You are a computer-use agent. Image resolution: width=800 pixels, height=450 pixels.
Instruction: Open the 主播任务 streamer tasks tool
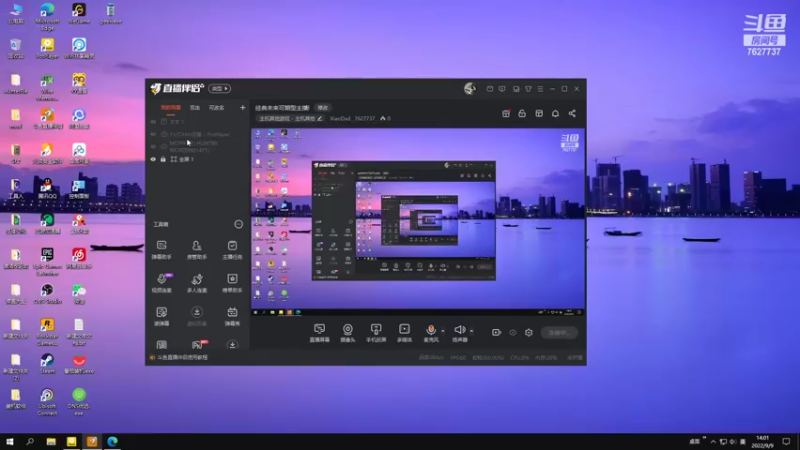[x=232, y=249]
